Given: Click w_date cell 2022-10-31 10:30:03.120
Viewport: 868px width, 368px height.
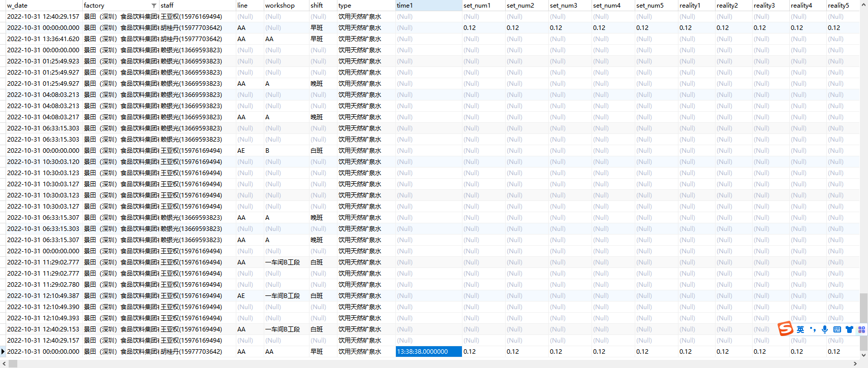Looking at the screenshot, I should pos(43,162).
